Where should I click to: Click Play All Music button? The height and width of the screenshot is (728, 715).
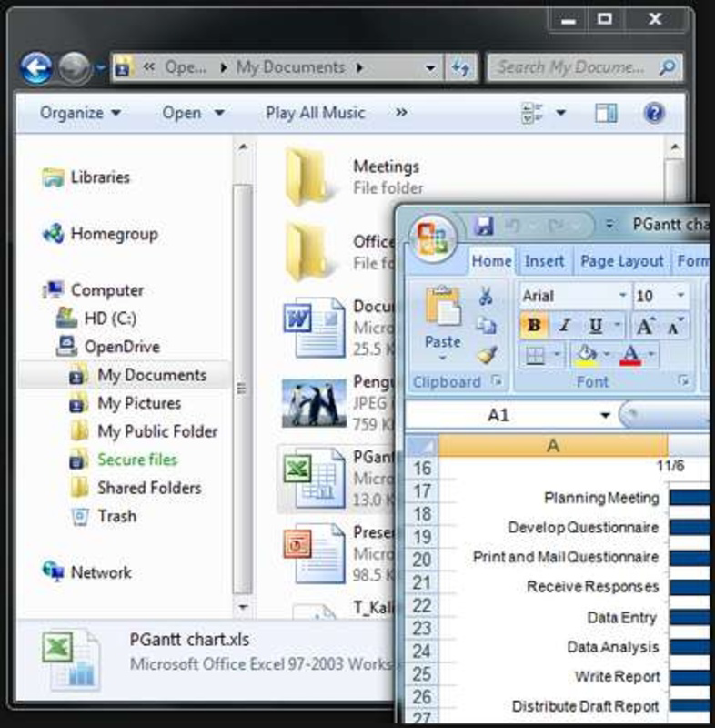click(315, 113)
